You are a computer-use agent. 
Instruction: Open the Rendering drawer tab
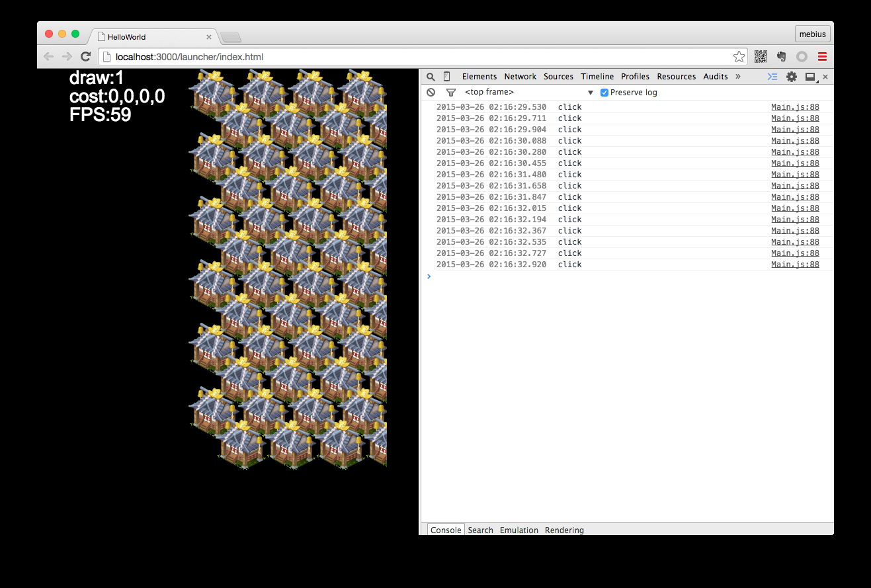pyautogui.click(x=565, y=530)
